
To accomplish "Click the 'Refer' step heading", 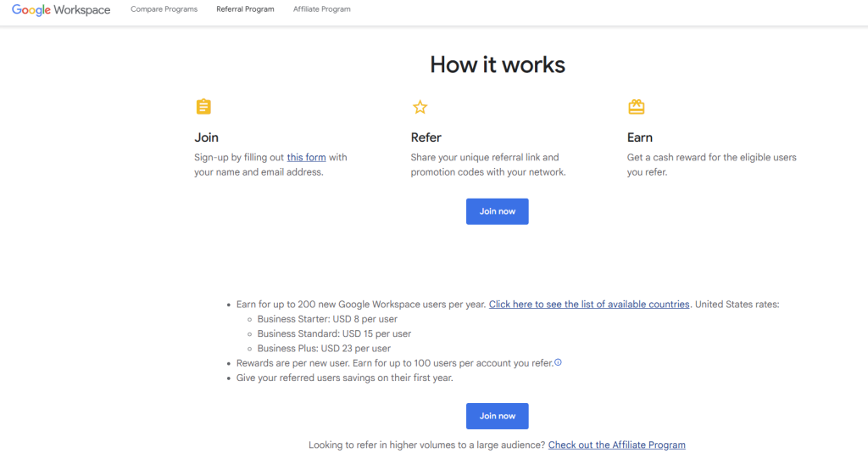I will (x=426, y=137).
